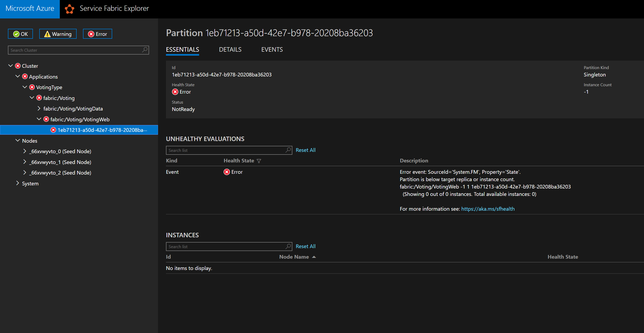Image resolution: width=644 pixels, height=333 pixels.
Task: Sort by the Description column header
Action: [x=414, y=161]
